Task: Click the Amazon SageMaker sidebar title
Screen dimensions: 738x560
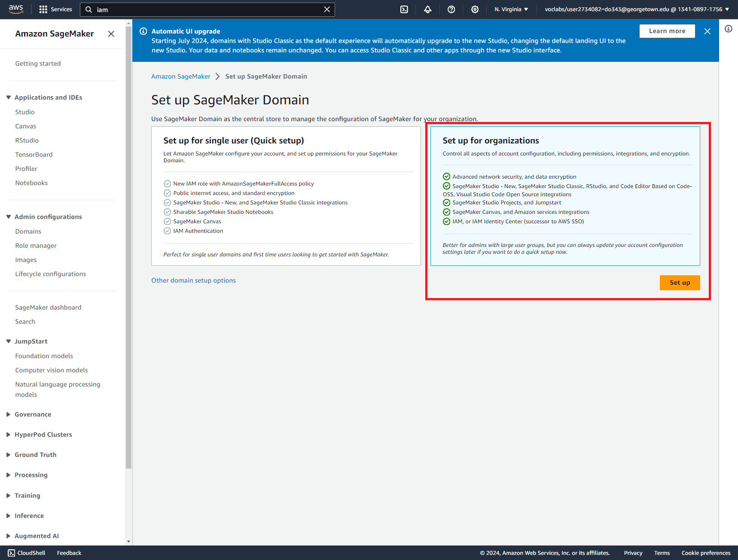Action: click(x=55, y=34)
